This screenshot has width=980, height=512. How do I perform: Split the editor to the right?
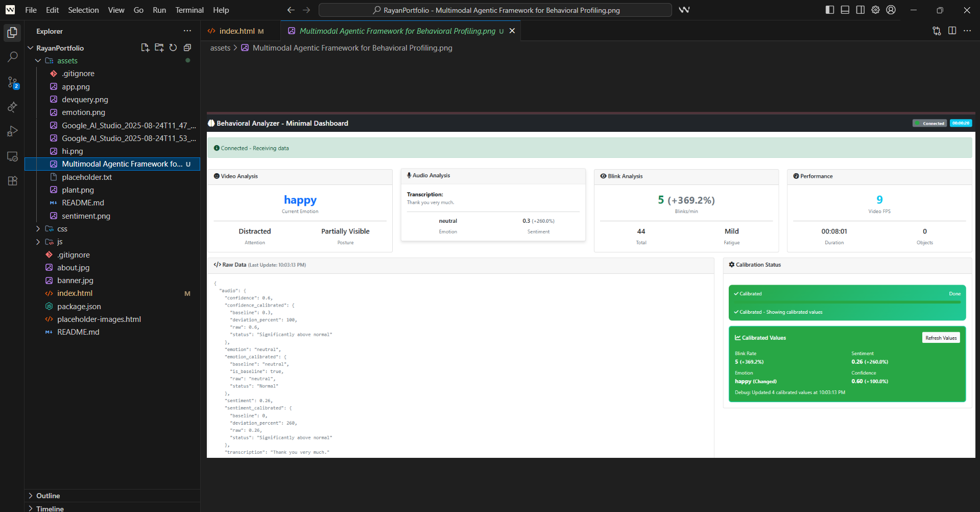tap(952, 31)
